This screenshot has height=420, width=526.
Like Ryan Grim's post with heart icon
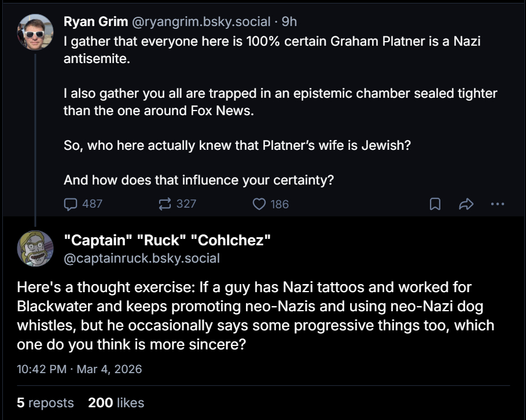tap(260, 204)
